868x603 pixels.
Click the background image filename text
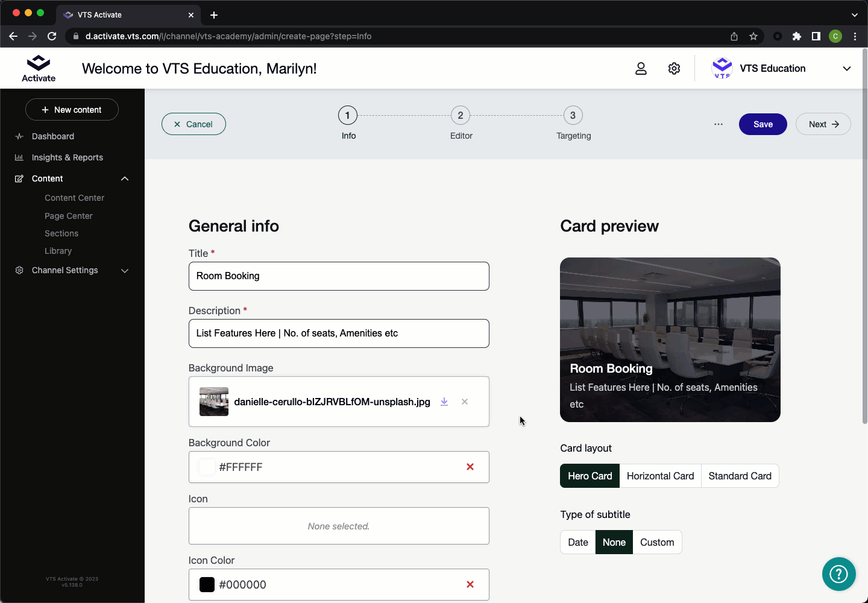(332, 402)
